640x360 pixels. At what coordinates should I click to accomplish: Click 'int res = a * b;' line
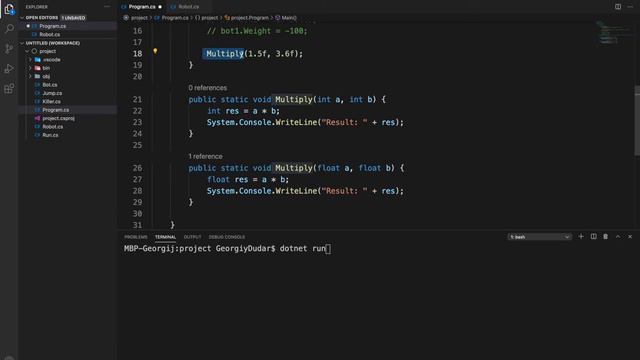click(243, 111)
